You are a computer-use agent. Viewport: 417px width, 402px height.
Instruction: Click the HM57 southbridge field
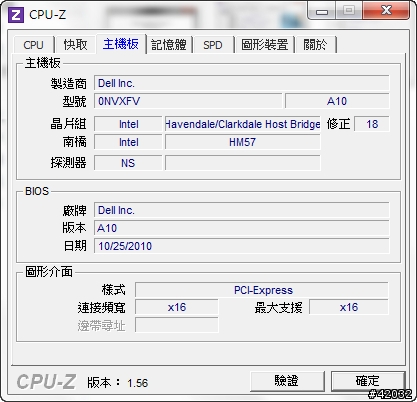(x=243, y=142)
